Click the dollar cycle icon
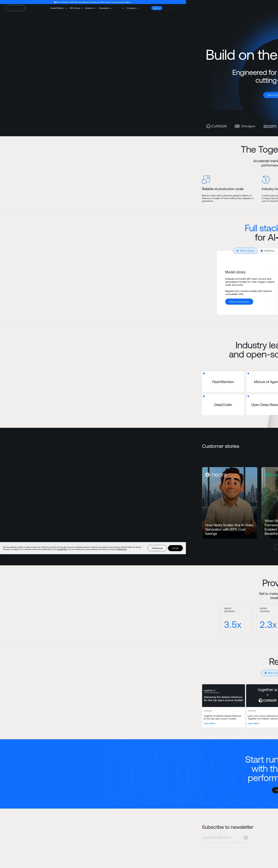Image resolution: width=278 pixels, height=868 pixels. point(266,179)
